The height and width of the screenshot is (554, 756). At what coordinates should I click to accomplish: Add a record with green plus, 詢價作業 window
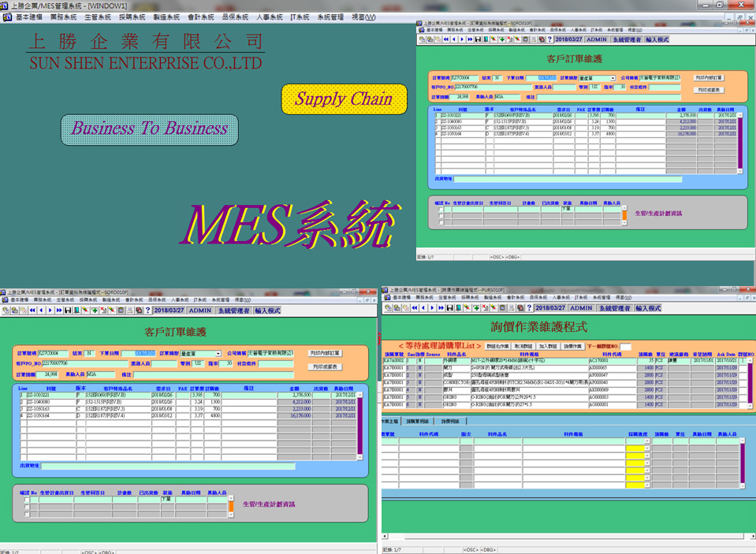tap(476, 307)
